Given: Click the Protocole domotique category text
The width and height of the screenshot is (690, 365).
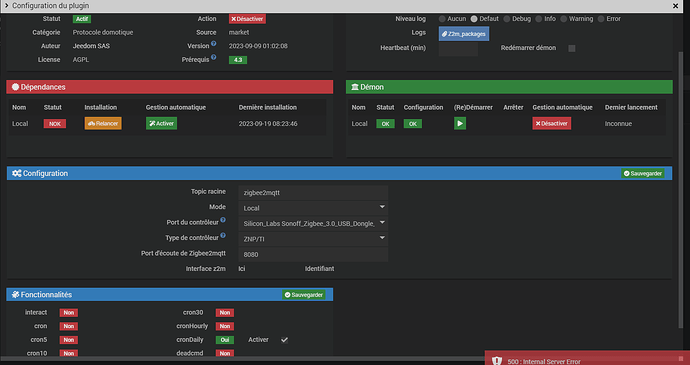Looking at the screenshot, I should [x=103, y=32].
